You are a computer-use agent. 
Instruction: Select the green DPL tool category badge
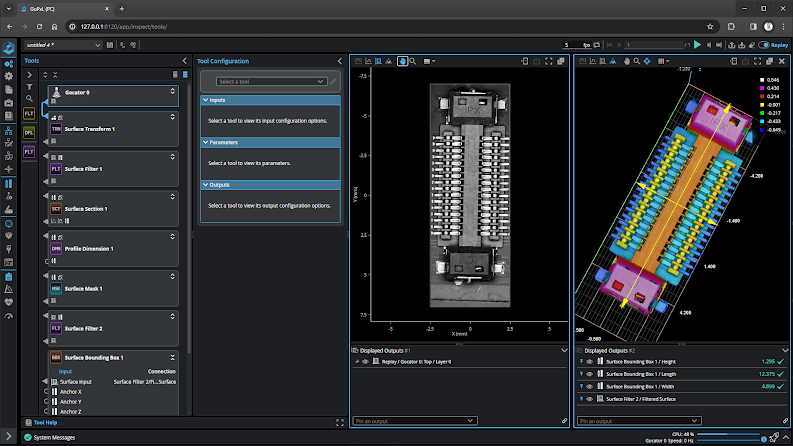tap(29, 132)
